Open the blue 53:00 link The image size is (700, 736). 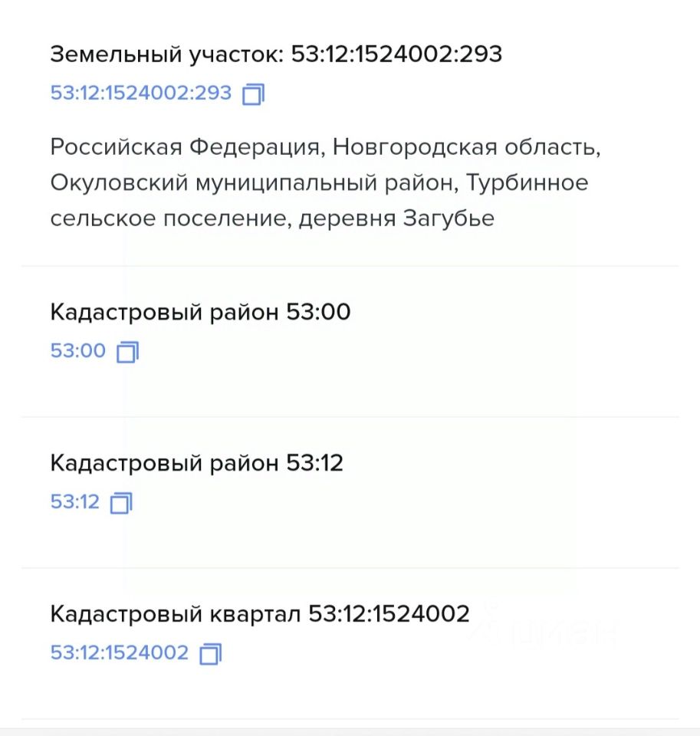77,352
